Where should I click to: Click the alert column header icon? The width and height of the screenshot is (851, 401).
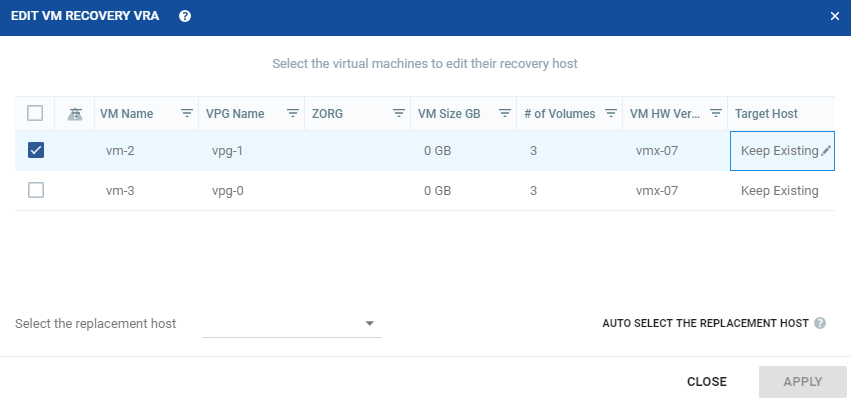point(75,114)
